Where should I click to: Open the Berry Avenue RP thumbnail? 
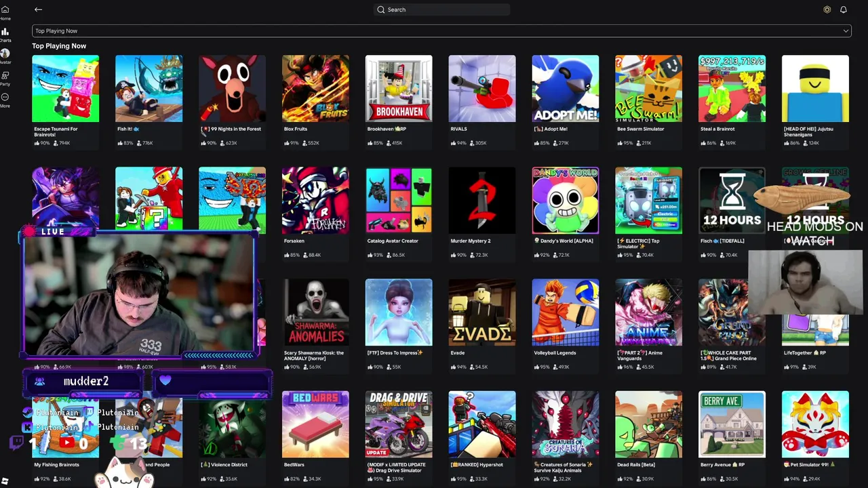[x=732, y=424]
